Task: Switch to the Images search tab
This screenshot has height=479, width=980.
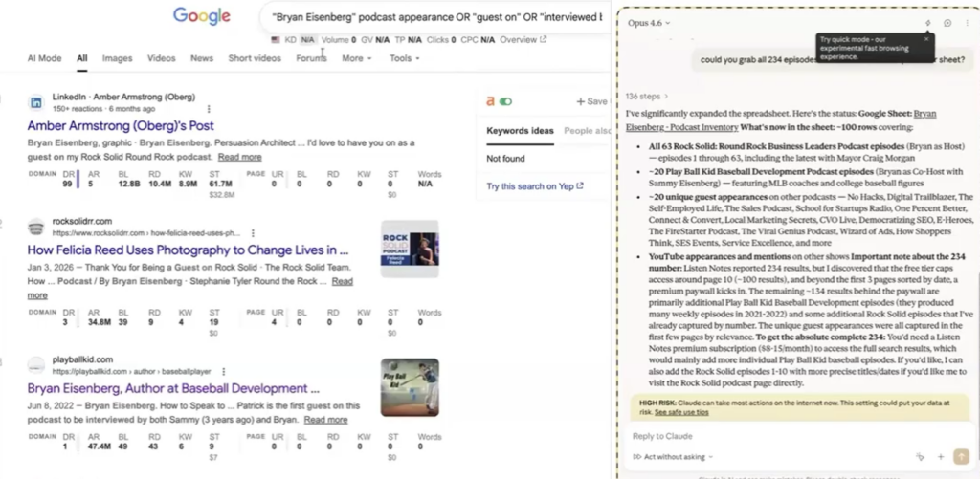Action: [117, 58]
